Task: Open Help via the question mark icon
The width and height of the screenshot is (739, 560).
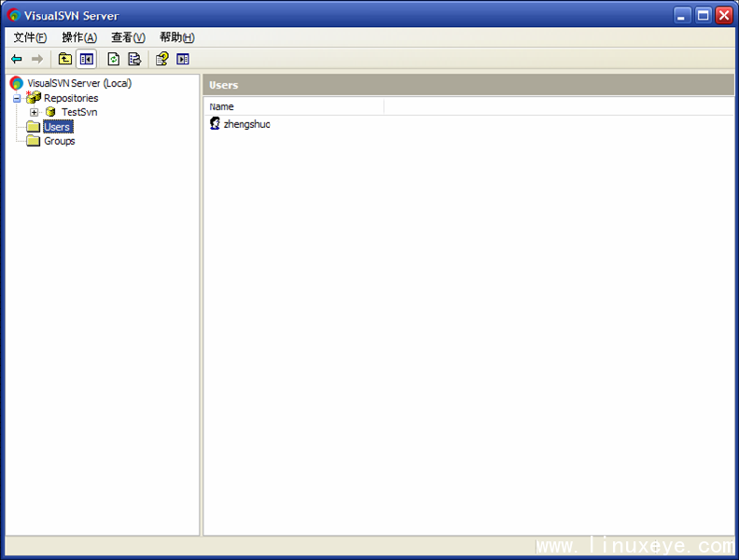Action: [x=162, y=59]
